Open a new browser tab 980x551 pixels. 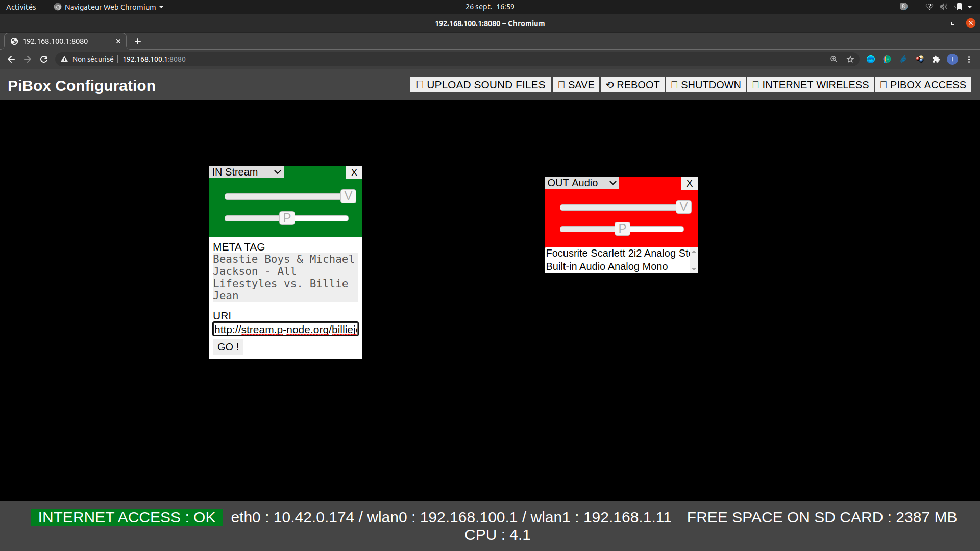click(138, 41)
